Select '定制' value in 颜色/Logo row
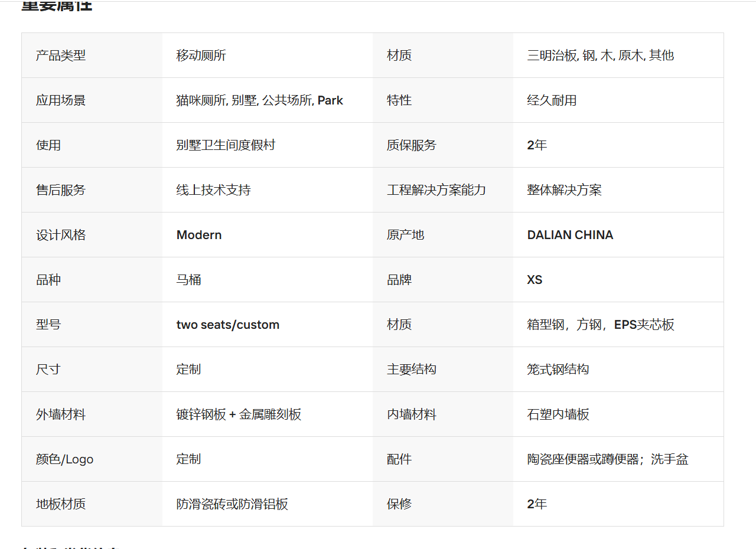 tap(189, 459)
